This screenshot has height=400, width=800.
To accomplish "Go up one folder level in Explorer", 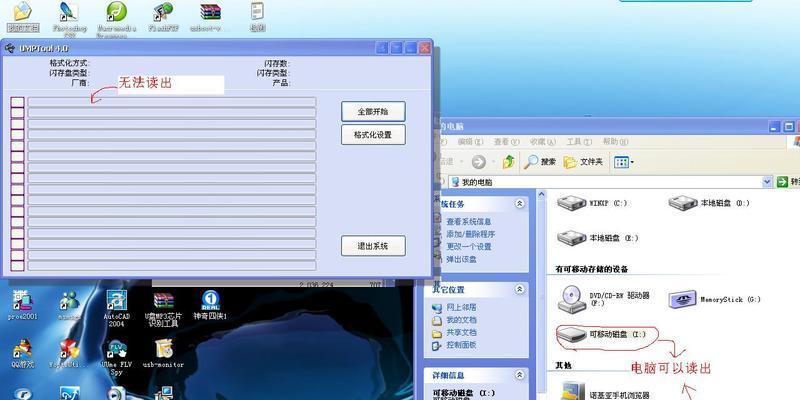I will pos(509,161).
